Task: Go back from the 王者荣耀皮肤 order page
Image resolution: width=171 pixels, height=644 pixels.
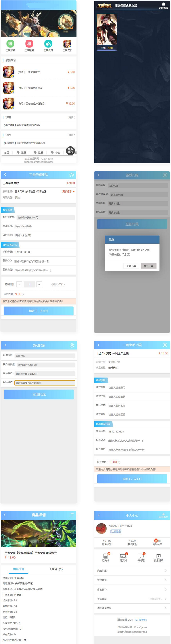Action: 5,175
